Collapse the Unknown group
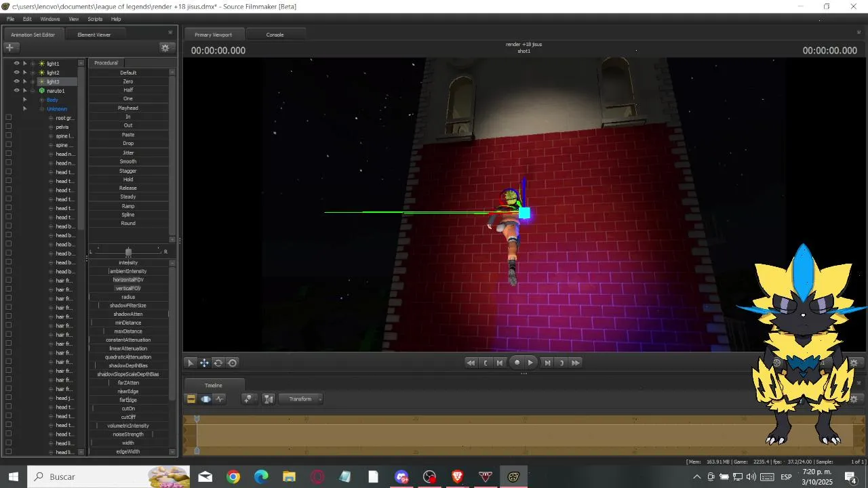 point(41,108)
